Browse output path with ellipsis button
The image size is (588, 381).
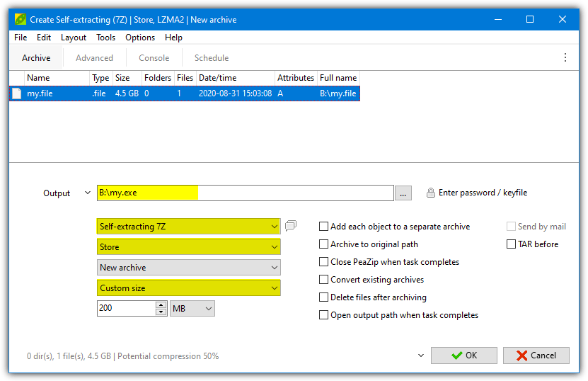(403, 193)
